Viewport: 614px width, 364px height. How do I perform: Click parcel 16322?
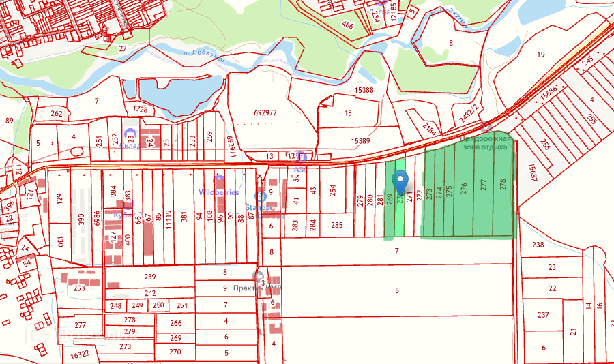[x=80, y=354]
